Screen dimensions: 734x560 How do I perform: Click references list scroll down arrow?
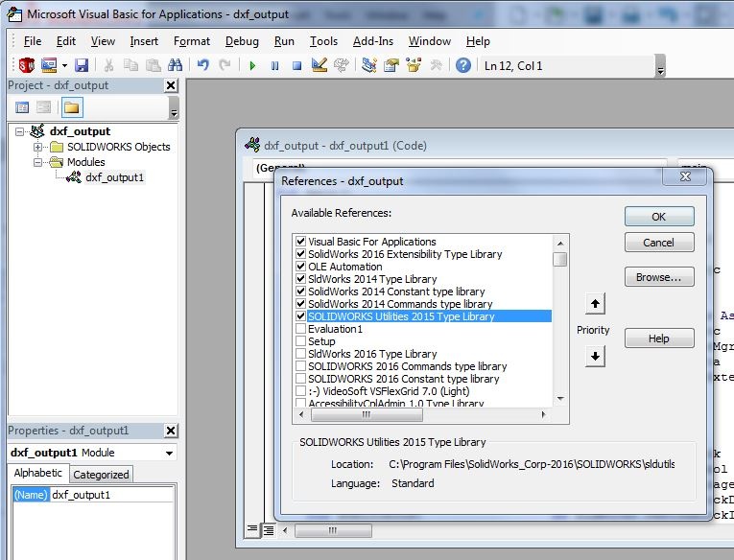pyautogui.click(x=560, y=399)
